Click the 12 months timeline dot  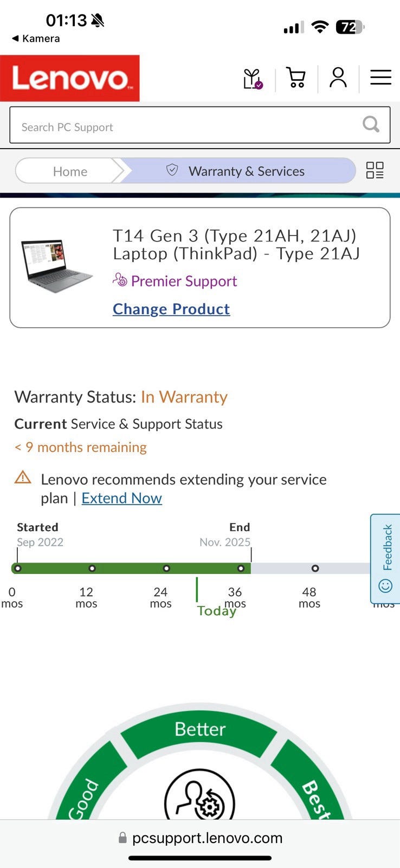[92, 569]
